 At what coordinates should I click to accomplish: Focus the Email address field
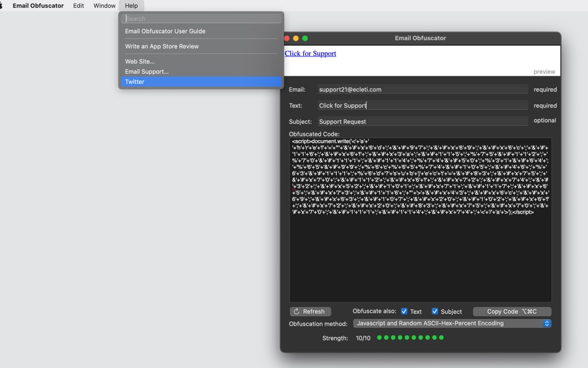[423, 89]
